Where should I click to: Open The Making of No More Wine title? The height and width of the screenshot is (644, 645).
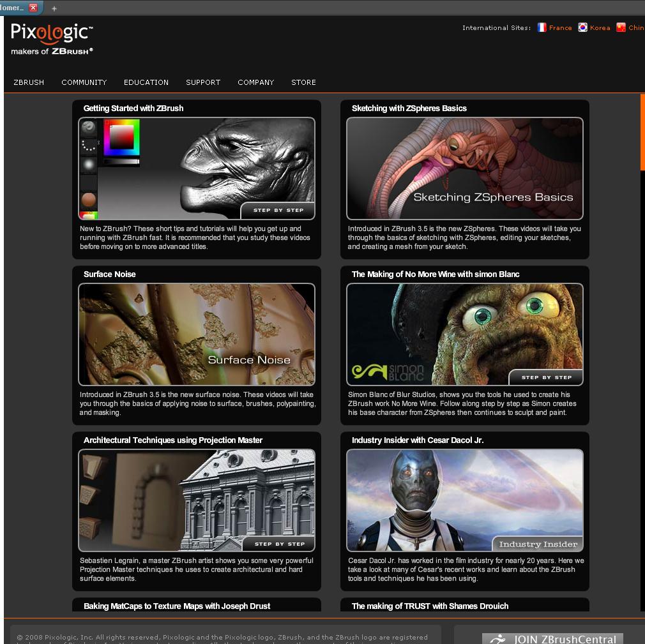(436, 274)
